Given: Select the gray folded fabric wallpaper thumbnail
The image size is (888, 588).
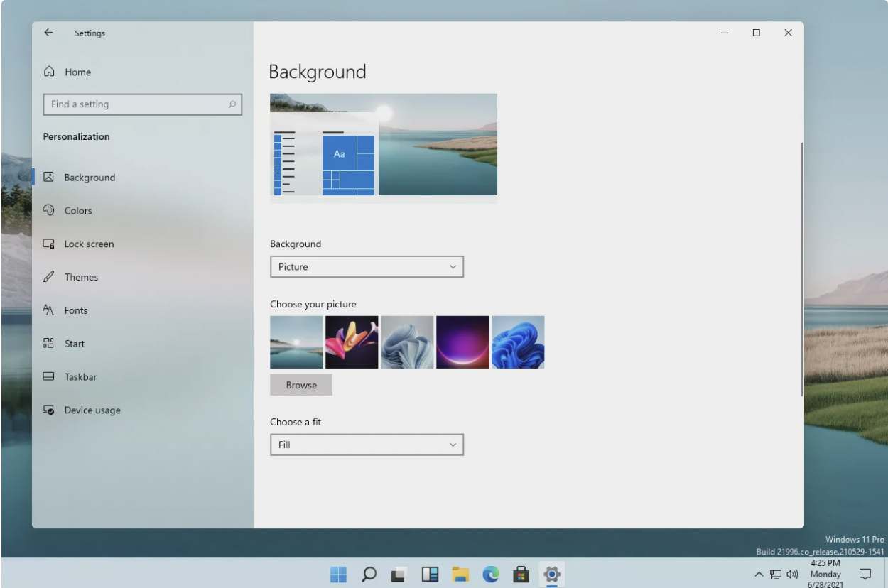Looking at the screenshot, I should point(407,342).
